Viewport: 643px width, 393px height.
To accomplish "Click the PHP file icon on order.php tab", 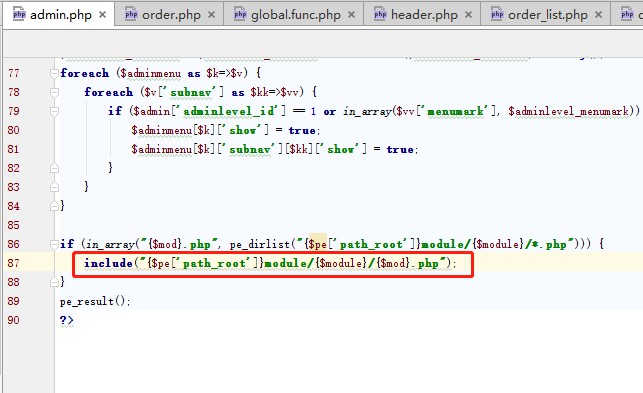I will point(131,14).
